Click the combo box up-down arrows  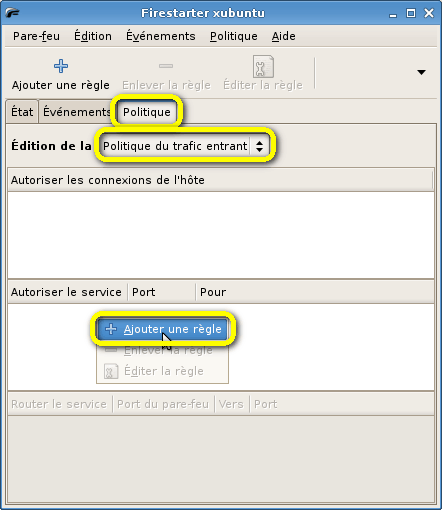[x=259, y=146]
